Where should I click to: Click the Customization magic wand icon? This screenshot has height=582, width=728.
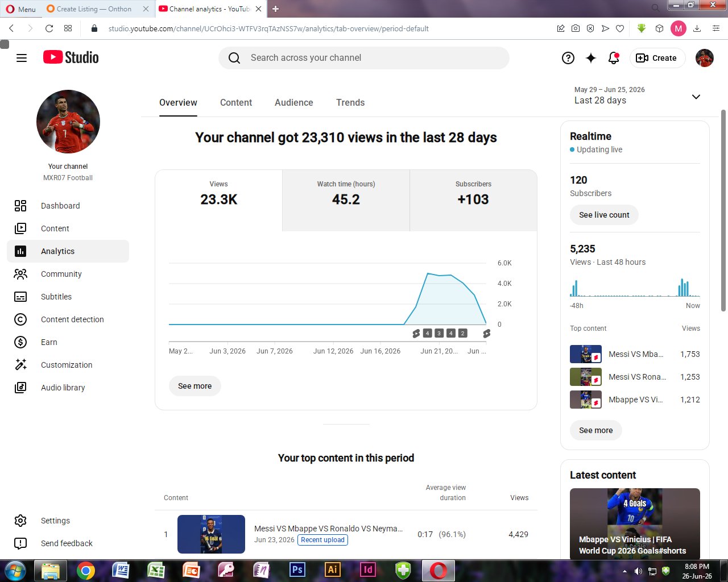pyautogui.click(x=20, y=365)
